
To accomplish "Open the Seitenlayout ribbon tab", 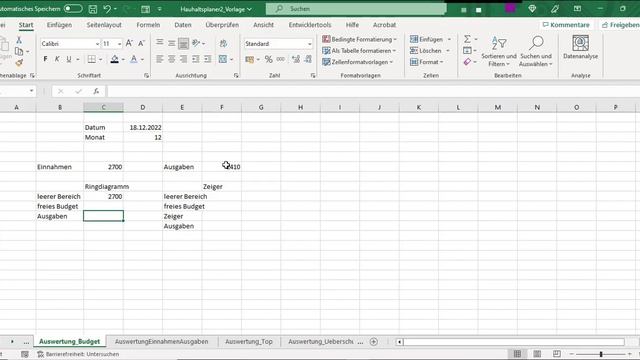I will pos(104,25).
